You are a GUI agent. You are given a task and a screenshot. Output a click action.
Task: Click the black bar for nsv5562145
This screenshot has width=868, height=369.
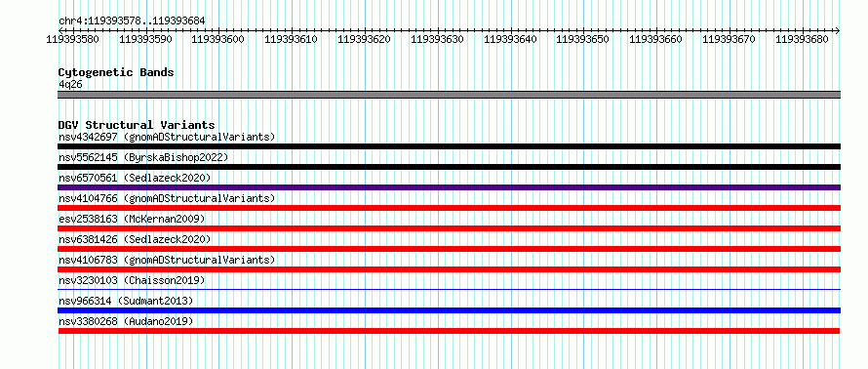point(449,167)
